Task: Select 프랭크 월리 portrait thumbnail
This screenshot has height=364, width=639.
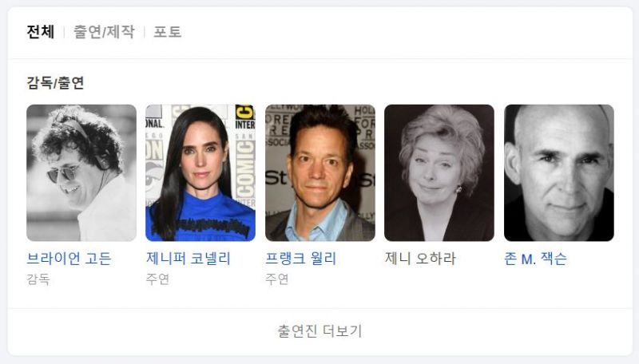Action: click(x=320, y=172)
